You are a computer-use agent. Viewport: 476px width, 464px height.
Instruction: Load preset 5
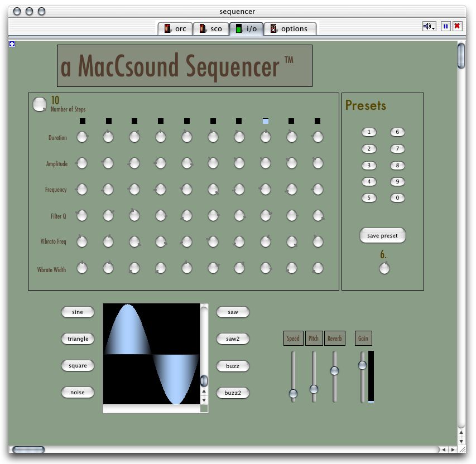click(x=369, y=198)
